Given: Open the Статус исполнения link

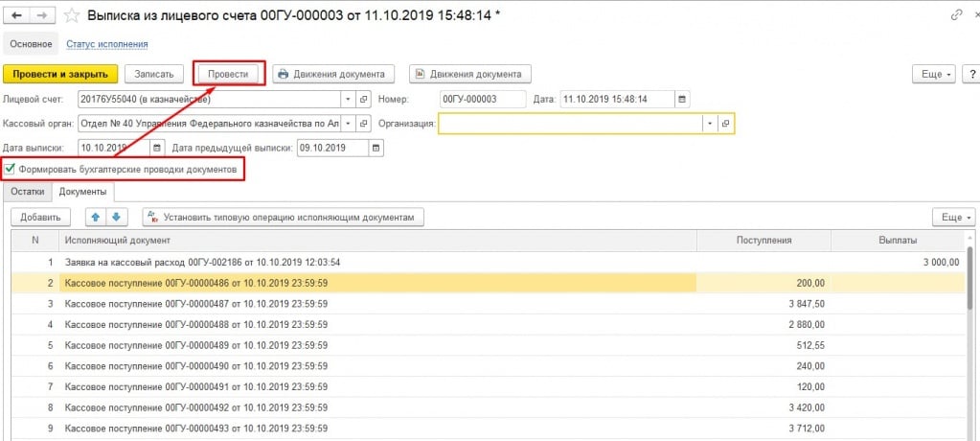Looking at the screenshot, I should [x=107, y=44].
